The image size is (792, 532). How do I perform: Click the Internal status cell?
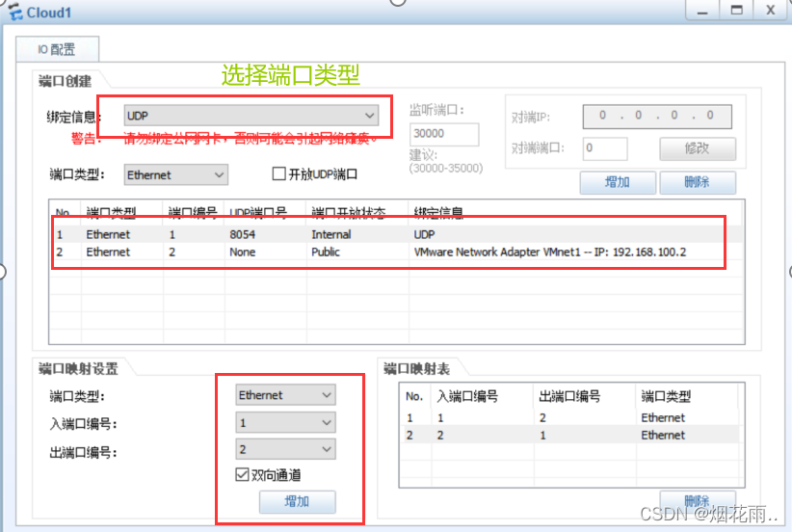[331, 234]
